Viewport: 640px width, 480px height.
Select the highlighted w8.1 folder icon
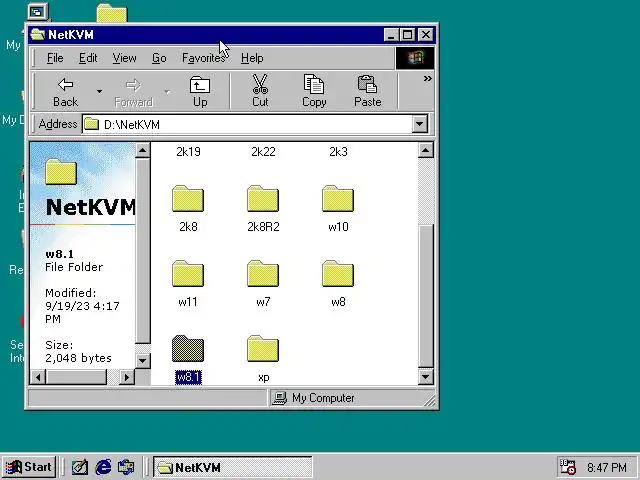tap(188, 349)
